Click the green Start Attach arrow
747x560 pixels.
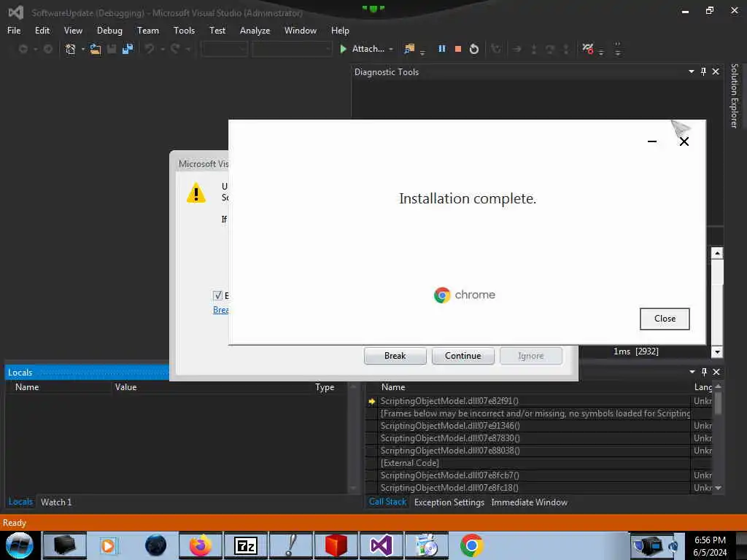pyautogui.click(x=343, y=49)
